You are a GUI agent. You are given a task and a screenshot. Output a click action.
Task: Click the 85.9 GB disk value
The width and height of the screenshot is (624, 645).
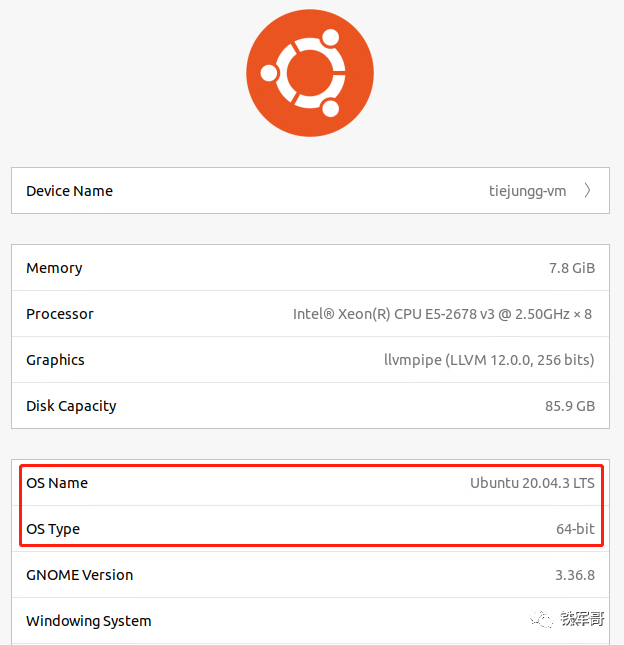pyautogui.click(x=570, y=406)
